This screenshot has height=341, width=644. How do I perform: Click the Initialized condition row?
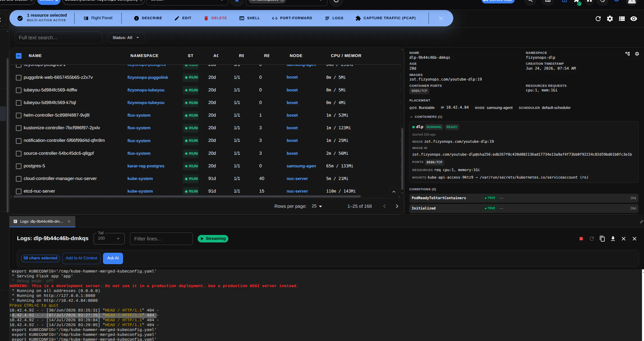(524, 208)
